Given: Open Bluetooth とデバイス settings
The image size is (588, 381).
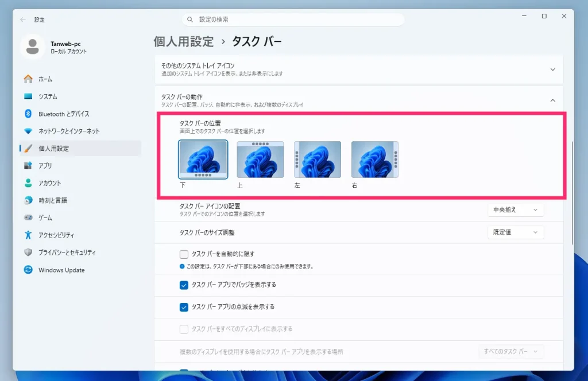Looking at the screenshot, I should click(x=80, y=114).
